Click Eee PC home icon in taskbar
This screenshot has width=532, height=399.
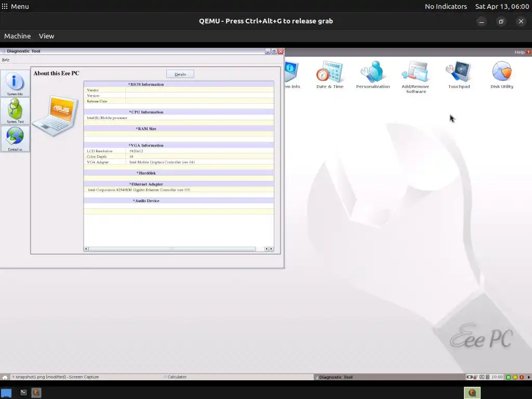[x=5, y=377]
